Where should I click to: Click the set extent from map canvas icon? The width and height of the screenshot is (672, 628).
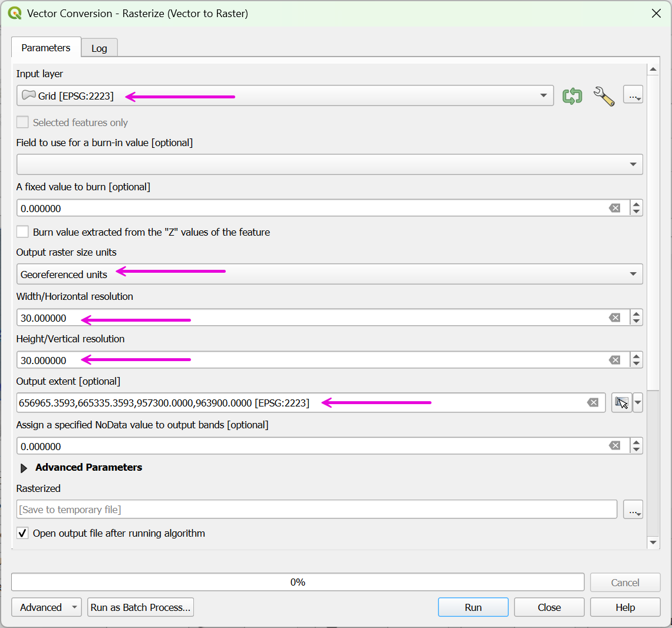621,402
